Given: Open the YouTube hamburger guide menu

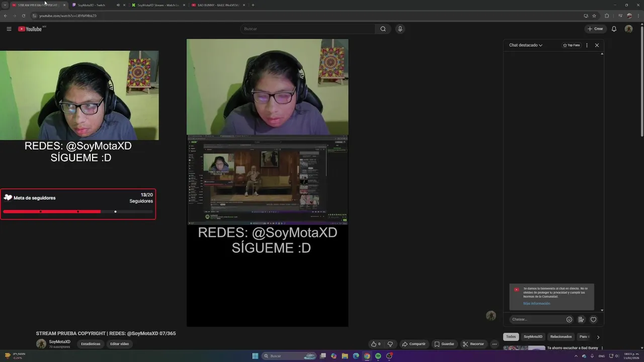Looking at the screenshot, I should pyautogui.click(x=9, y=29).
